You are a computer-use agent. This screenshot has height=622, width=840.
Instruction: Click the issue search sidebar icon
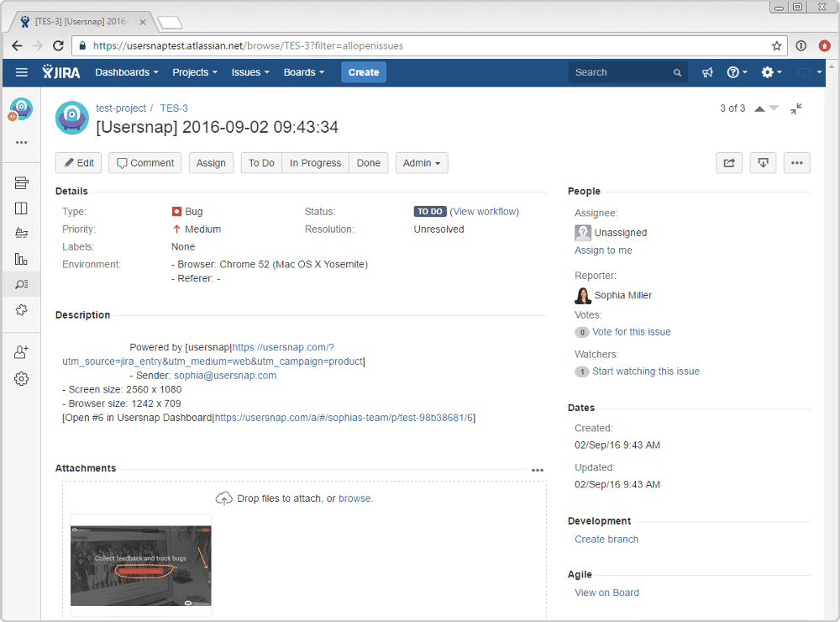pos(22,284)
